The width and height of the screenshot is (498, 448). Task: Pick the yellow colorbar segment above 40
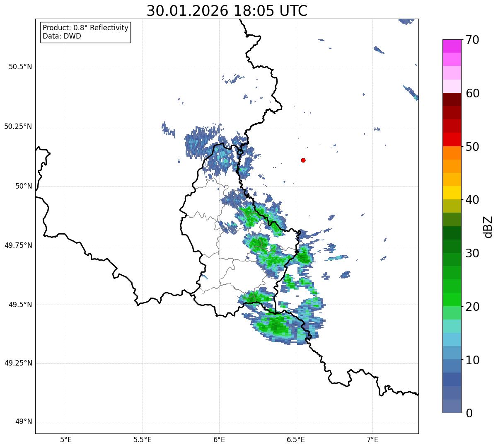pos(452,193)
